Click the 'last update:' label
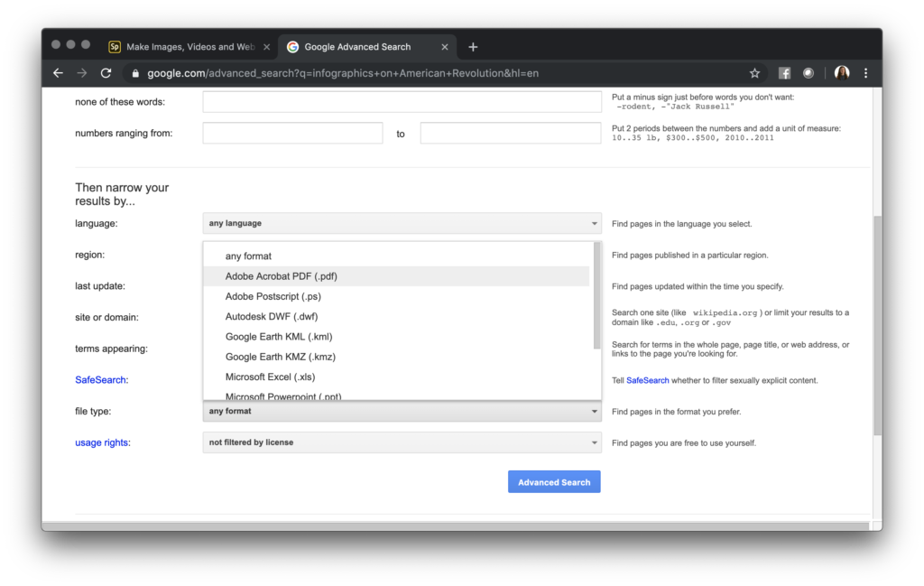This screenshot has width=924, height=586. click(x=100, y=286)
